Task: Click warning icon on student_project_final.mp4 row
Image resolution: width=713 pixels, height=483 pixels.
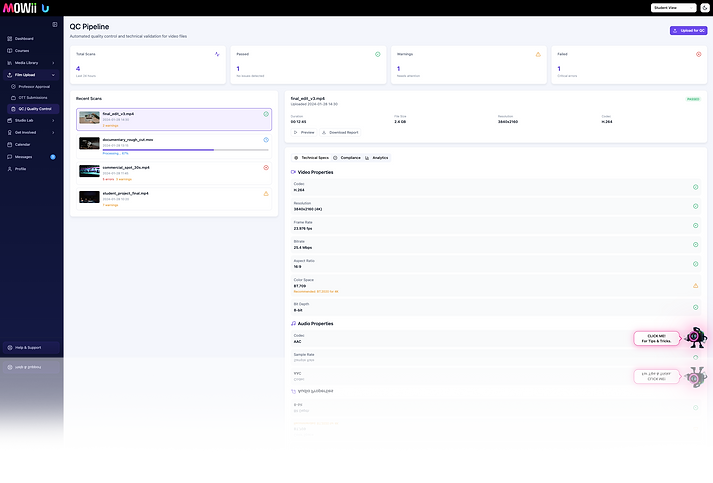Action: pos(266,194)
